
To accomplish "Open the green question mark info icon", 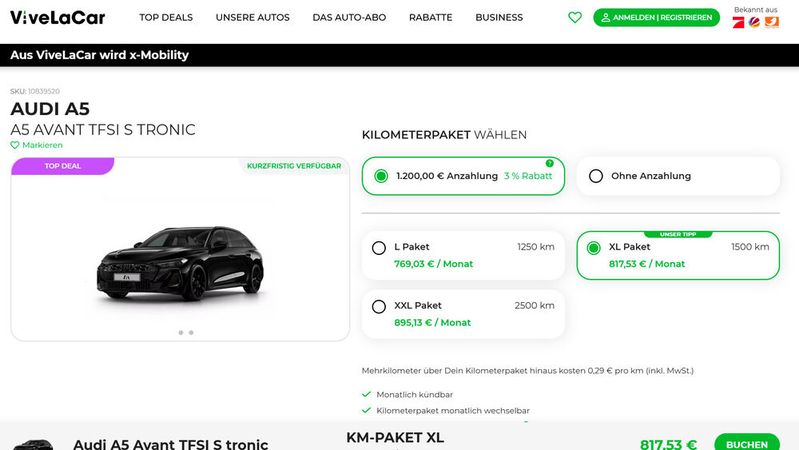I will (549, 163).
